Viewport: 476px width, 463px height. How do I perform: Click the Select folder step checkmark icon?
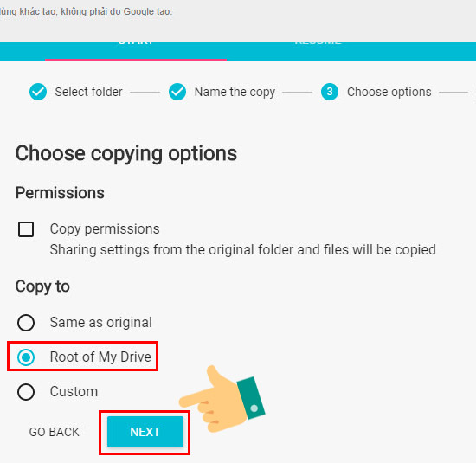point(38,92)
